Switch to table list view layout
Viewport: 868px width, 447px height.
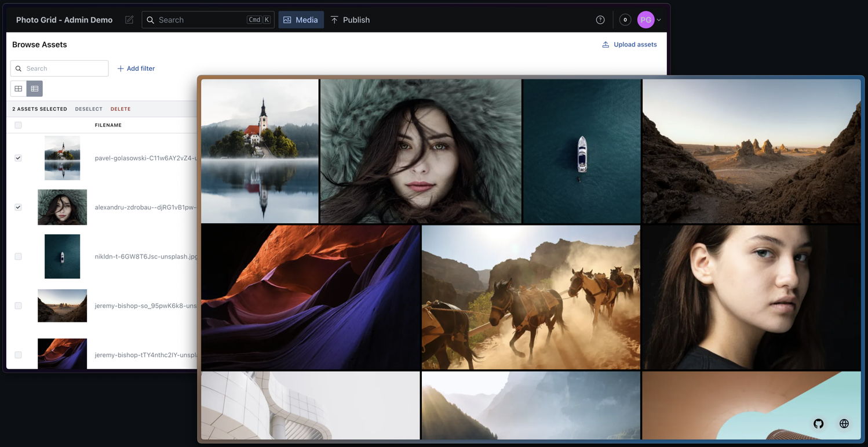35,89
